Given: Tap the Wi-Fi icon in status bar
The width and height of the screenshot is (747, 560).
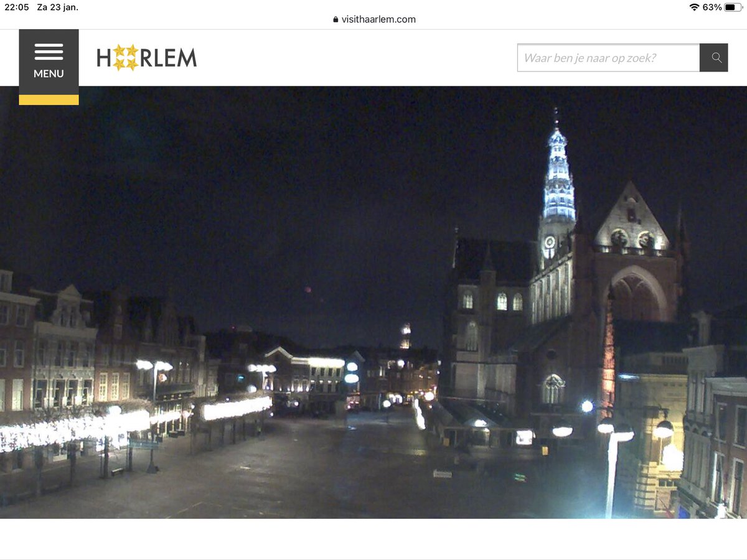Looking at the screenshot, I should click(693, 7).
